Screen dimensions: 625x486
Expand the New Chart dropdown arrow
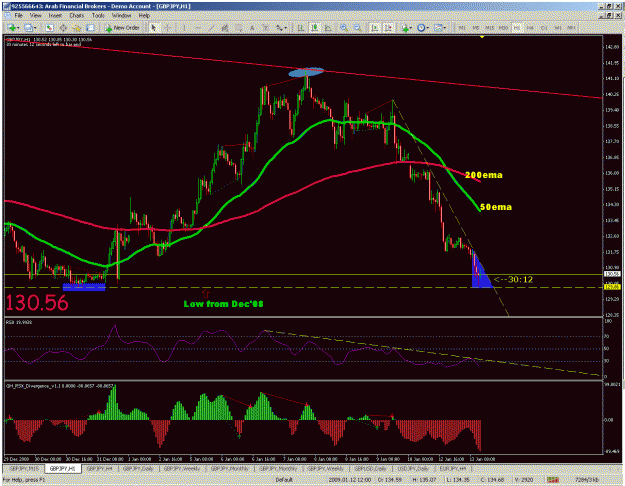click(18, 28)
